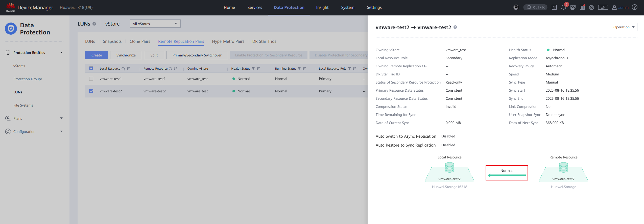Open the Settings menu
The width and height of the screenshot is (644, 224).
(x=374, y=7)
